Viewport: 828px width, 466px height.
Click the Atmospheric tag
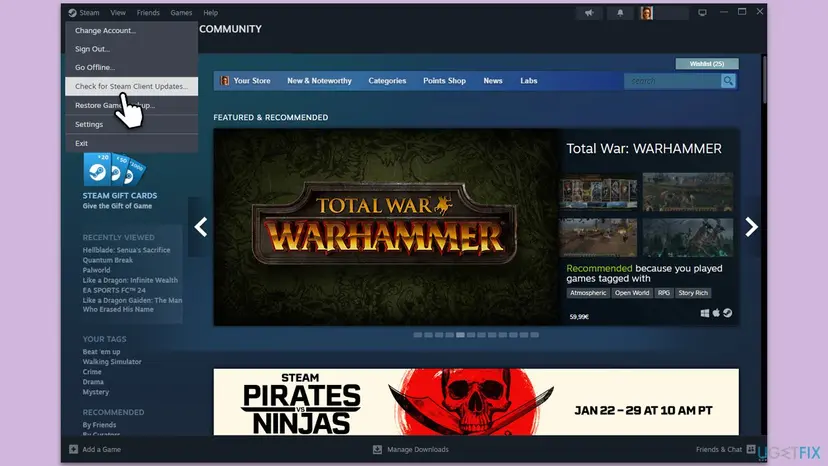pos(588,293)
